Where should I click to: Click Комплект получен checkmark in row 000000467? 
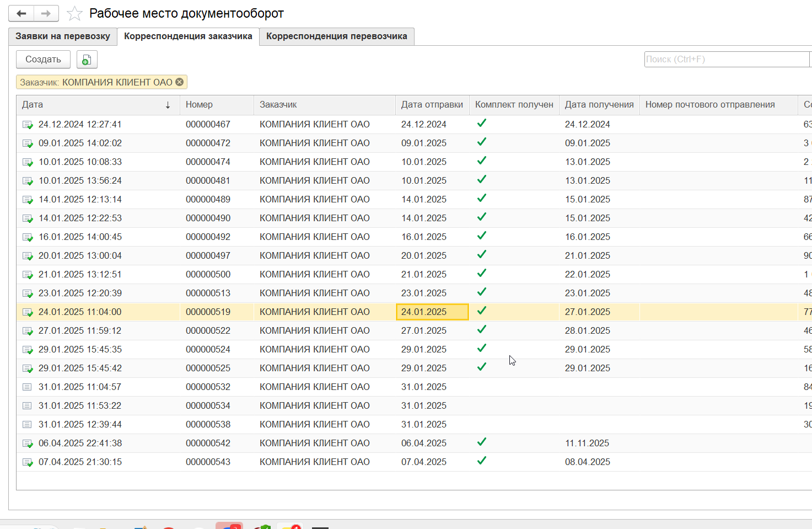coord(482,123)
